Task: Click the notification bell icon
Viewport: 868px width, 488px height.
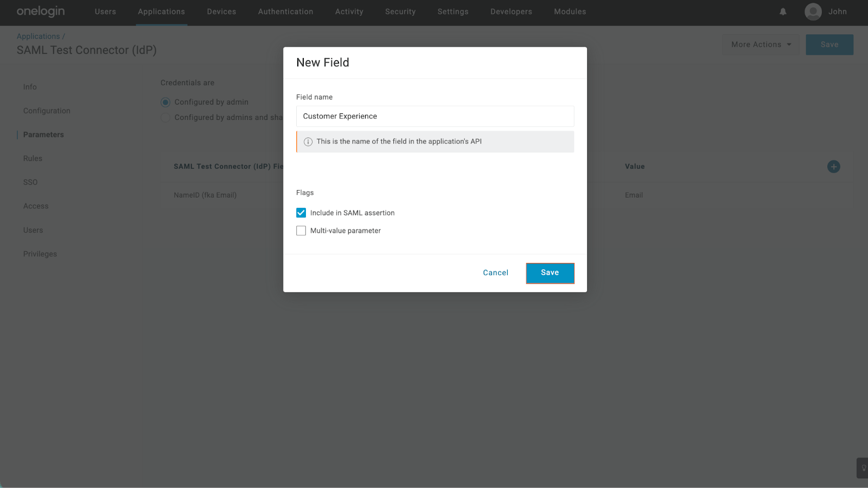Action: pos(783,11)
